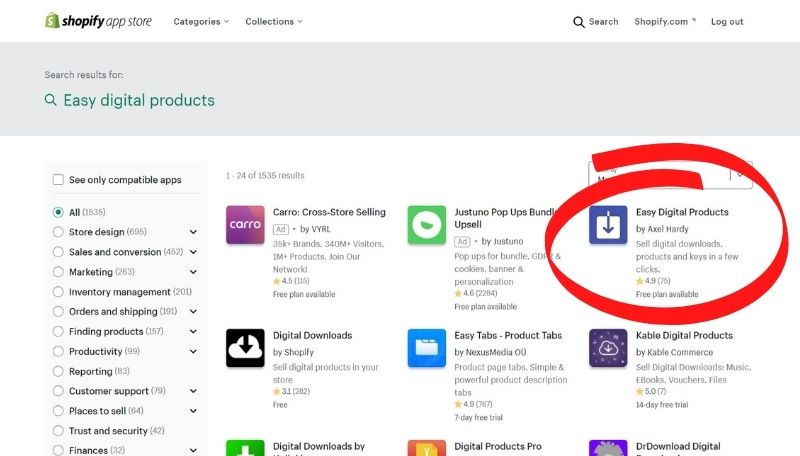Click 5.0 (7) rating of Kable

click(651, 391)
